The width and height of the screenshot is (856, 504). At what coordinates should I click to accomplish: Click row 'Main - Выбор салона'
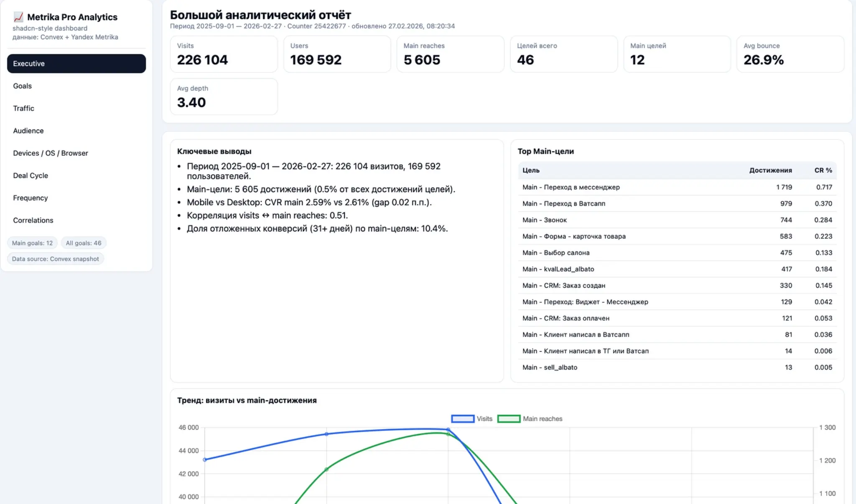click(x=677, y=253)
